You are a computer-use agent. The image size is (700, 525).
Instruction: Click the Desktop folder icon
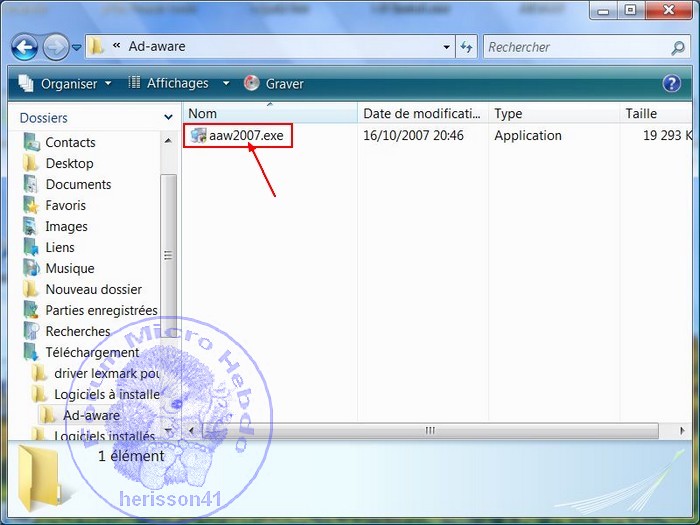pyautogui.click(x=30, y=163)
